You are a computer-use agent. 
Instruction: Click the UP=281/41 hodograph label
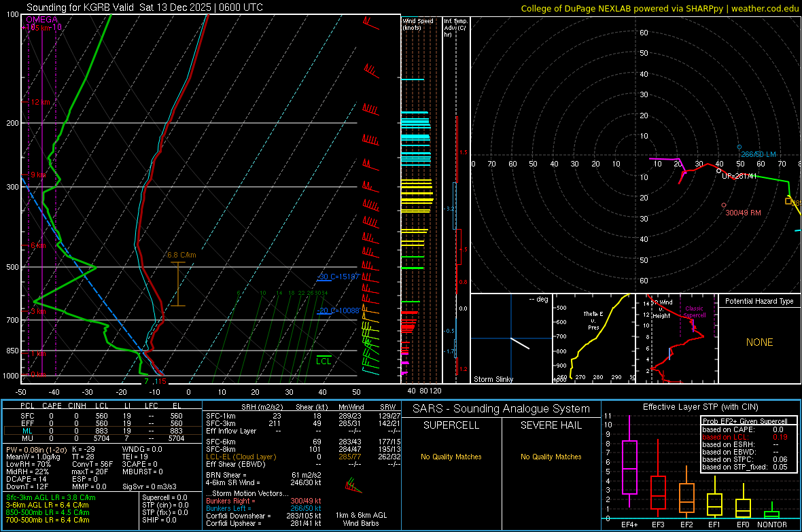tap(739, 176)
